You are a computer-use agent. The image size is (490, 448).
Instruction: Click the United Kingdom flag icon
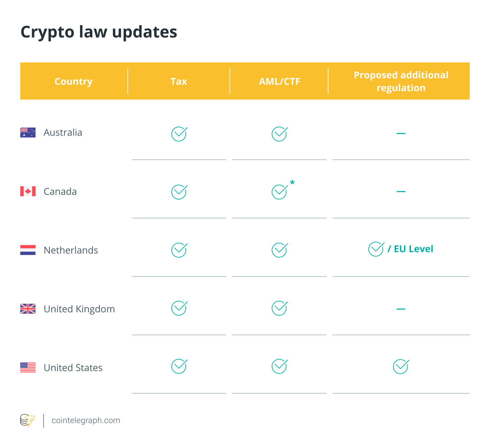pos(28,309)
